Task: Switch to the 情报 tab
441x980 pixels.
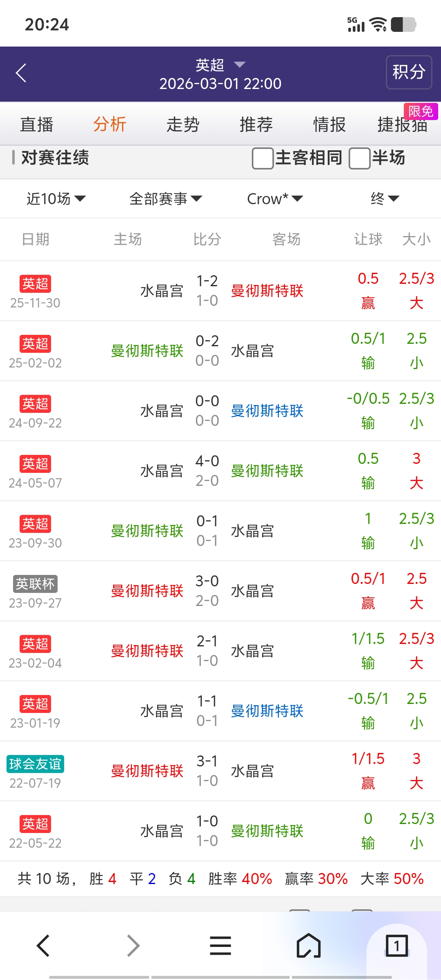Action: 329,125
